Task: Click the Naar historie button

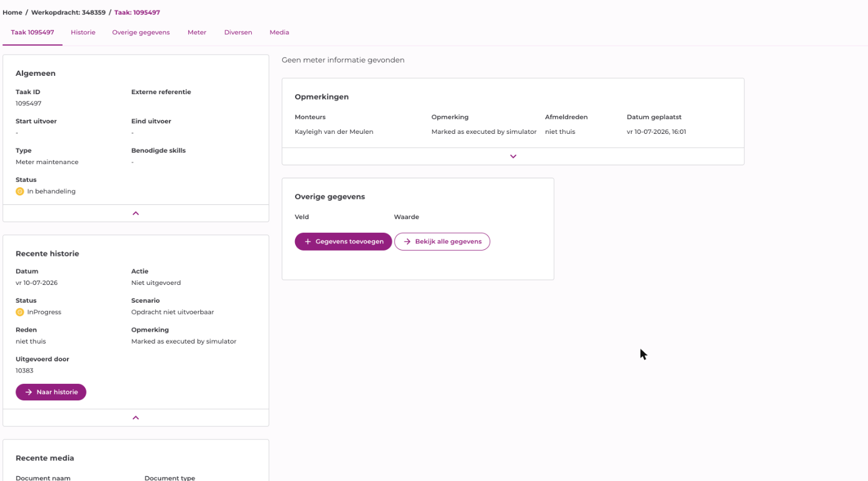Action: pos(51,392)
